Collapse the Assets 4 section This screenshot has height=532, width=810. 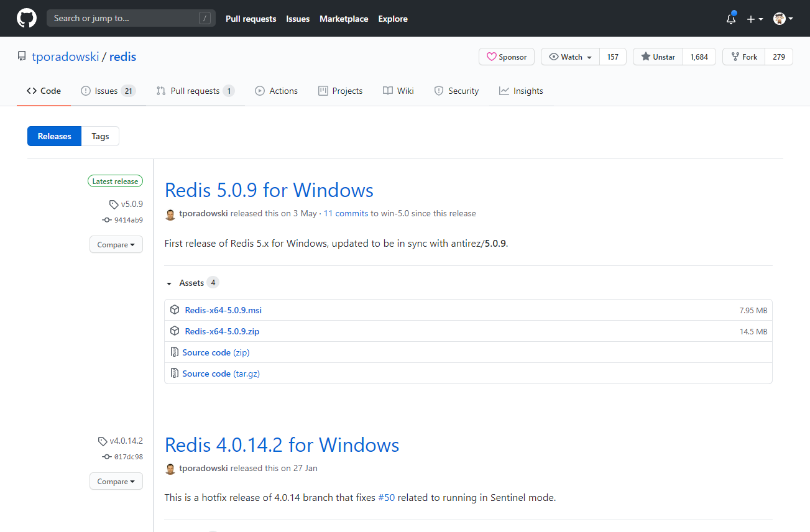click(x=192, y=283)
